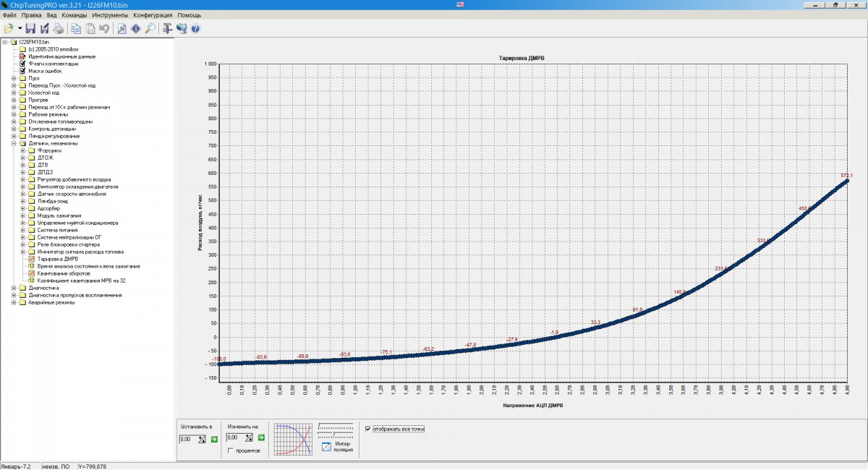Click the Save floppy disk icon
The height and width of the screenshot is (470, 868).
click(30, 29)
